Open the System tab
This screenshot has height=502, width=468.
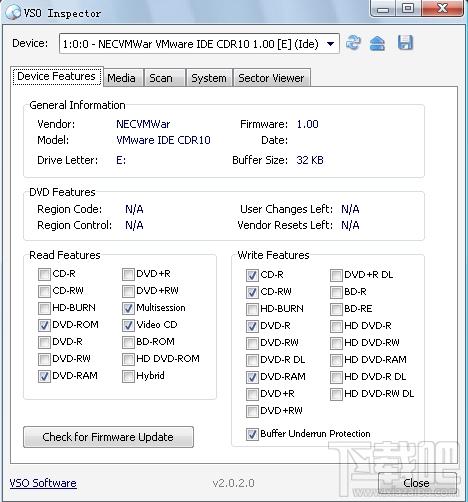click(209, 78)
